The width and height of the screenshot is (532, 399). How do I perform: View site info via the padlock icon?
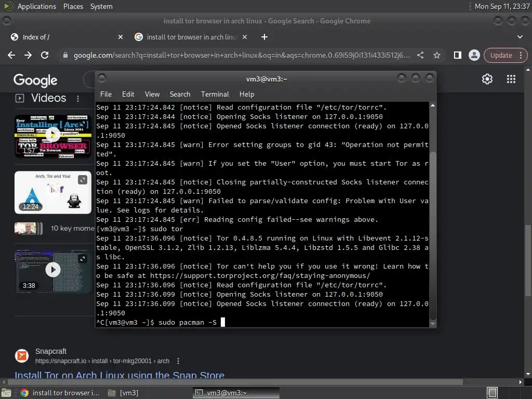click(65, 55)
